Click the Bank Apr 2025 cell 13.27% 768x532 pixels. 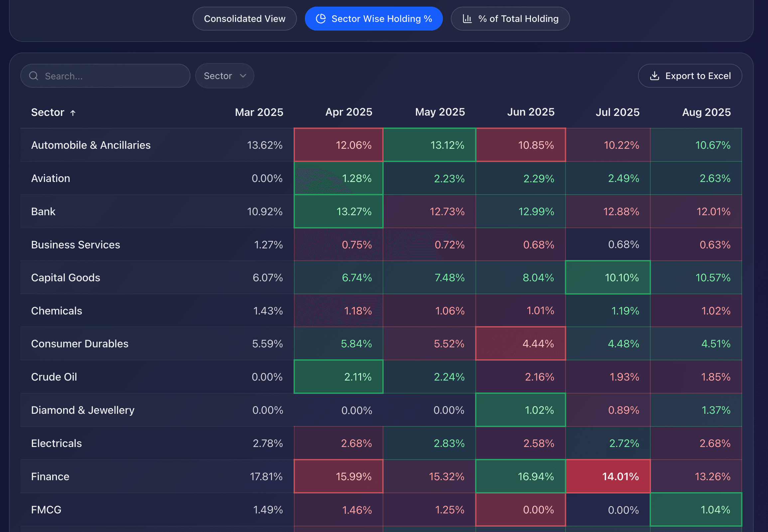click(x=338, y=212)
